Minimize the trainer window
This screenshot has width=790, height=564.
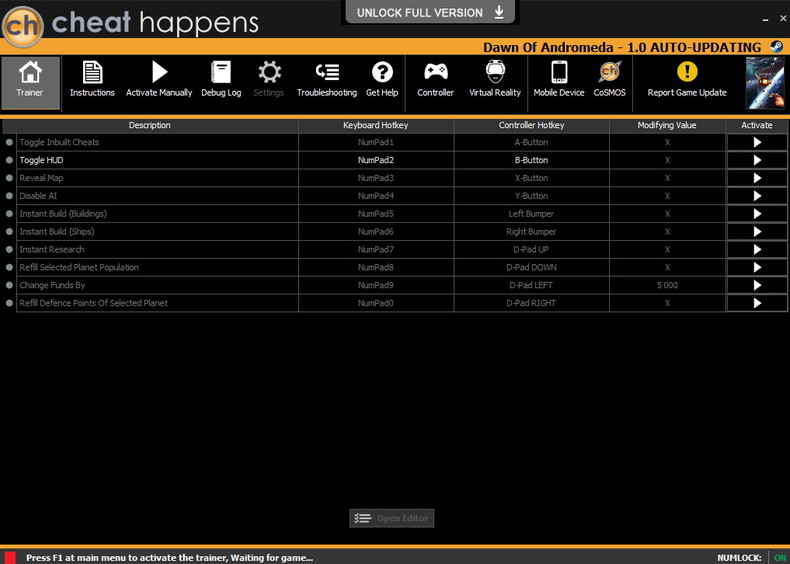(765, 19)
